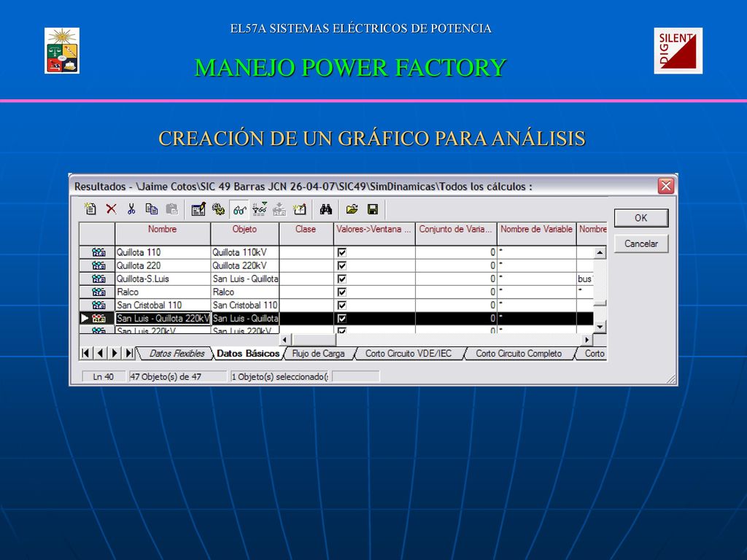The height and width of the screenshot is (560, 747).
Task: Open the Edit object dialog icon
Action: pyautogui.click(x=198, y=209)
